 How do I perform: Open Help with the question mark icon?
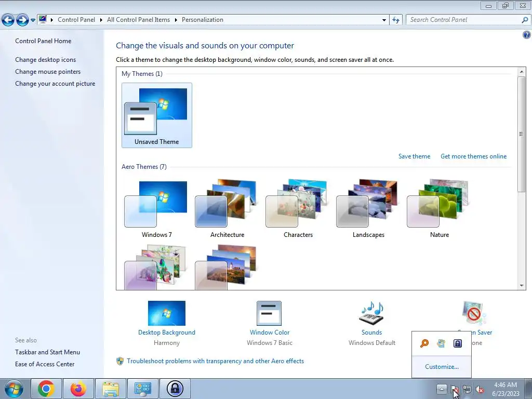(x=527, y=35)
